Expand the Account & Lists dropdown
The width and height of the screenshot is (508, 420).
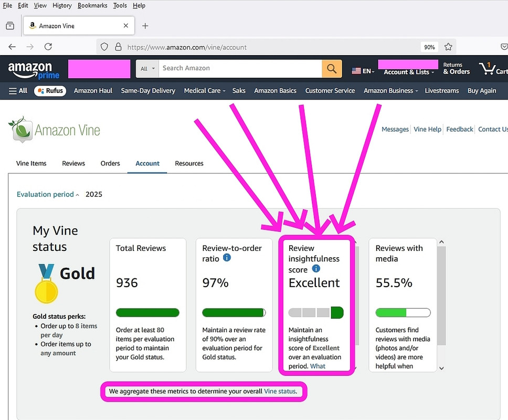pos(408,72)
